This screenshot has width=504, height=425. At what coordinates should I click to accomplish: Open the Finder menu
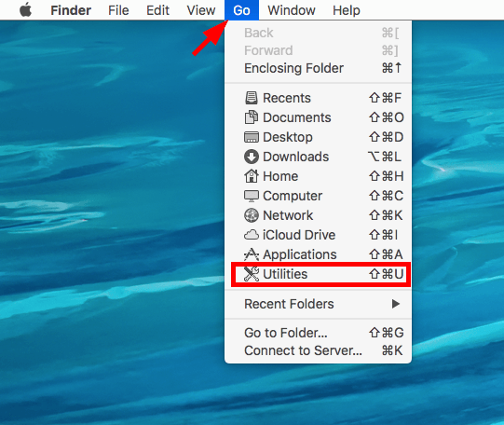71,10
